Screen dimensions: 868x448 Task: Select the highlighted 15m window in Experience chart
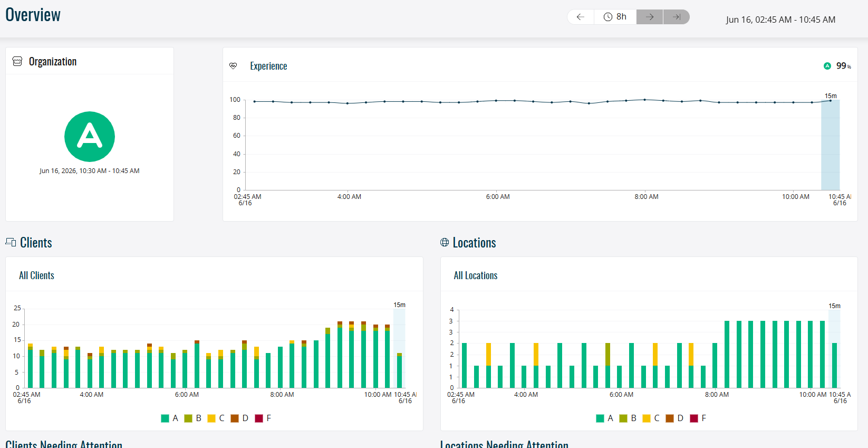click(831, 145)
